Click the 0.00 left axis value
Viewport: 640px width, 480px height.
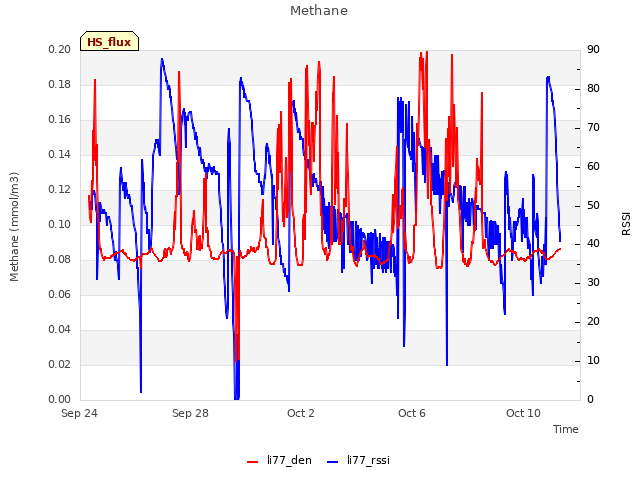60,400
